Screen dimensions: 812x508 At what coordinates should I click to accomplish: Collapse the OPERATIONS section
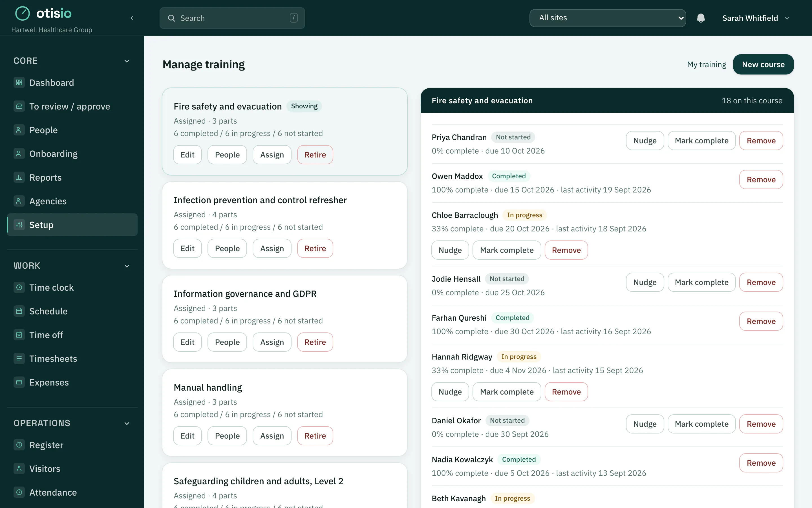pos(127,423)
